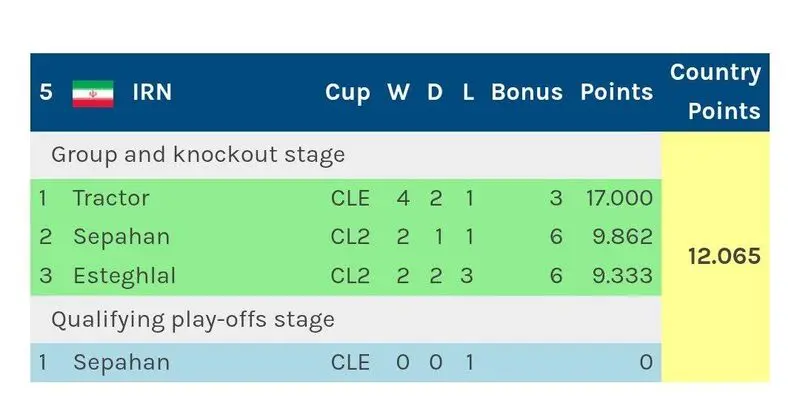Open Sepahan in the qualifying play-offs
The image size is (800, 417).
click(x=346, y=362)
